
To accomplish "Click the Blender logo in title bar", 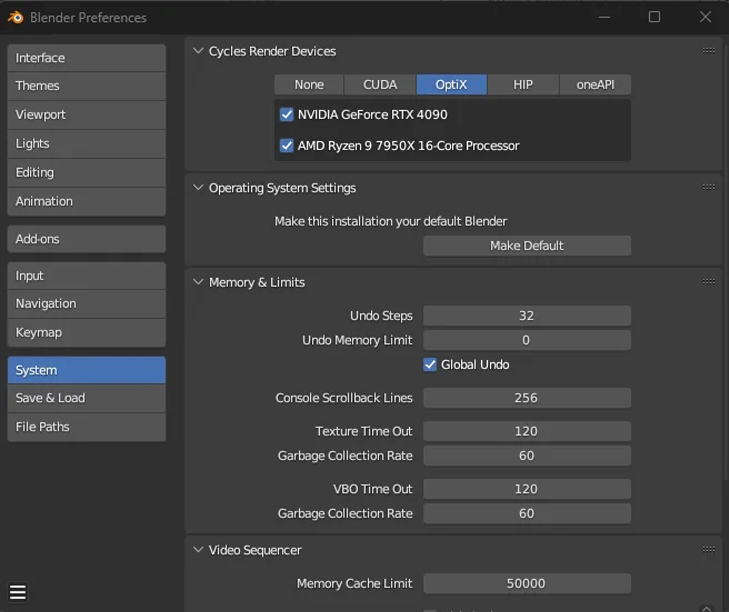I will click(14, 17).
